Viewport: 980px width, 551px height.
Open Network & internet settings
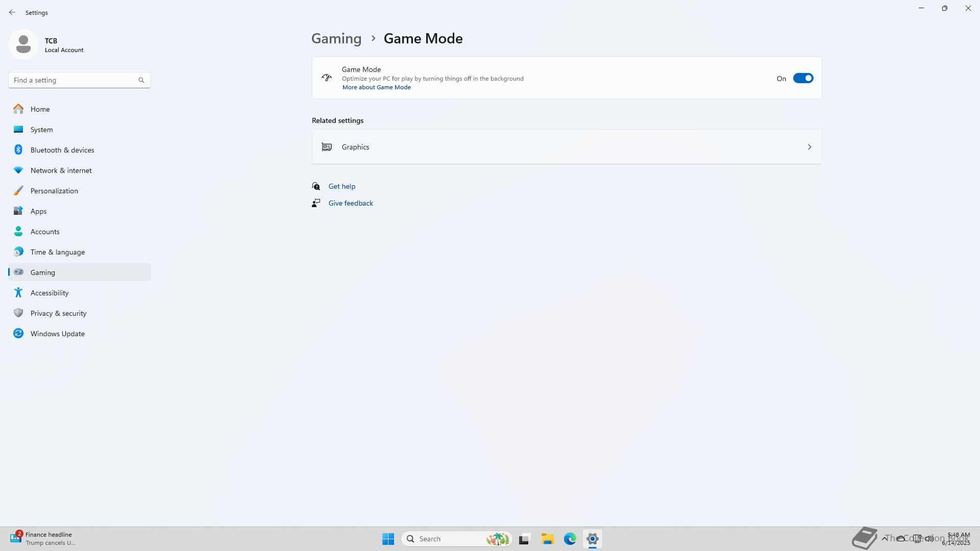tap(61, 170)
